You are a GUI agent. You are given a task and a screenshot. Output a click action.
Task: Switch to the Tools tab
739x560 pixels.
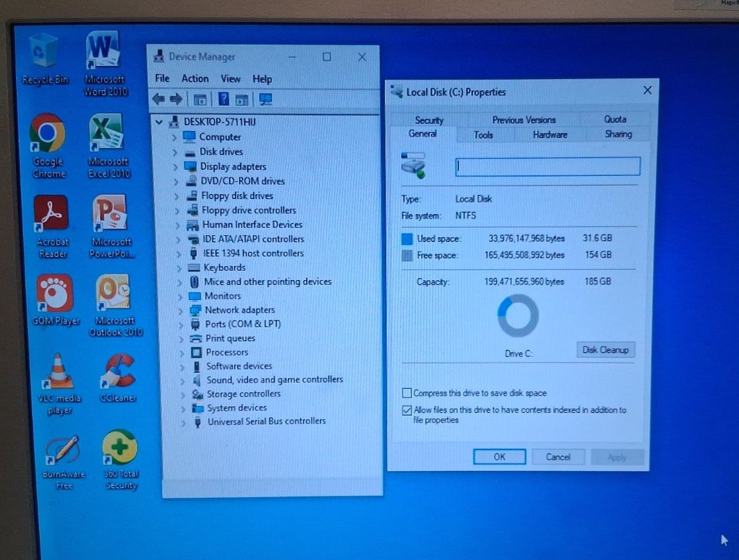[483, 134]
